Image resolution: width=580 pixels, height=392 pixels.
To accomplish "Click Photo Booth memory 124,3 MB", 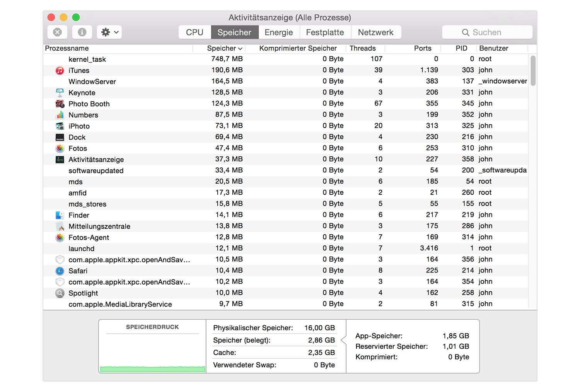I will tap(227, 103).
